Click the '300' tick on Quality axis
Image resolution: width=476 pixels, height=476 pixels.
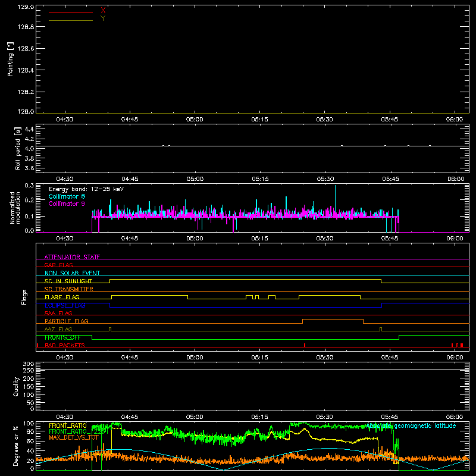click(29, 364)
